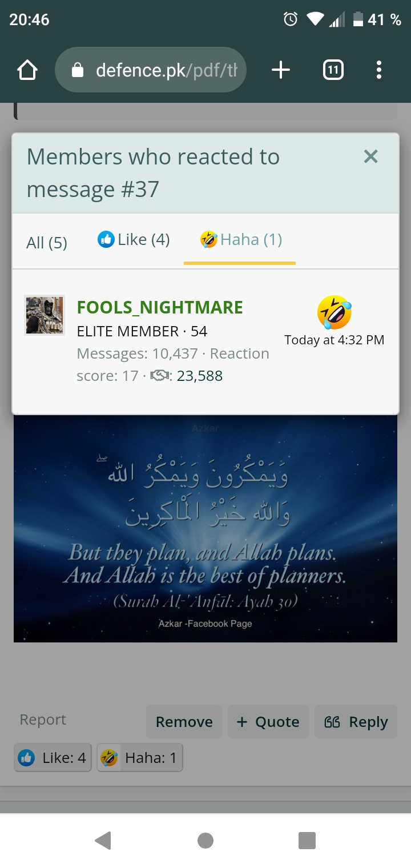Open the browser three-dot menu
This screenshot has width=411, height=868.
[378, 70]
